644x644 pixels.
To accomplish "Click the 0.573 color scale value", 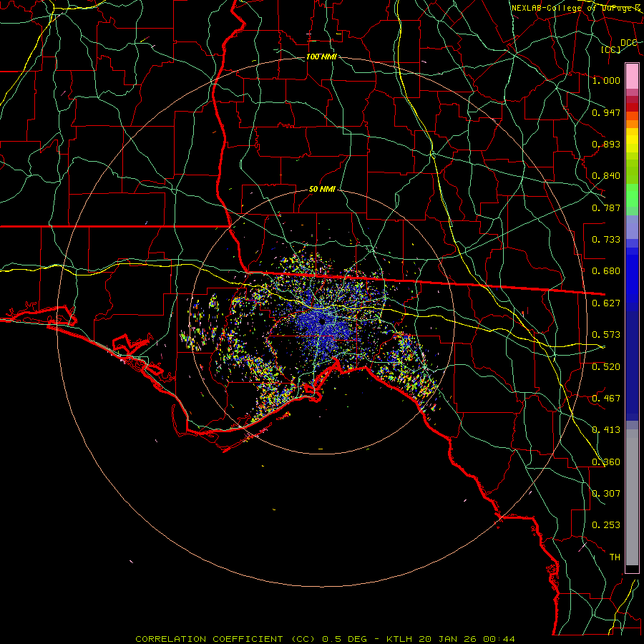I will [606, 335].
